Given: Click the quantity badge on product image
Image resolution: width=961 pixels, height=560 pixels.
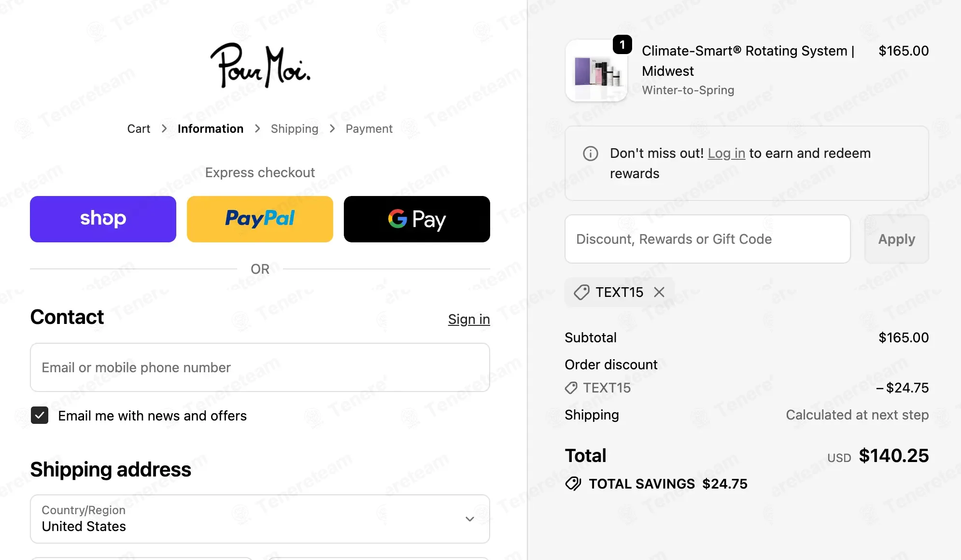Looking at the screenshot, I should 622,45.
